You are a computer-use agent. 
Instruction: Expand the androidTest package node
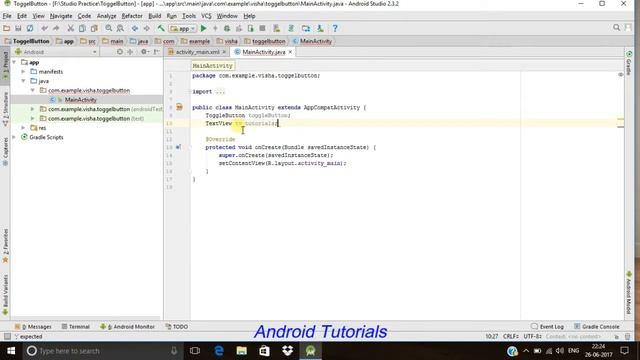pyautogui.click(x=33, y=109)
